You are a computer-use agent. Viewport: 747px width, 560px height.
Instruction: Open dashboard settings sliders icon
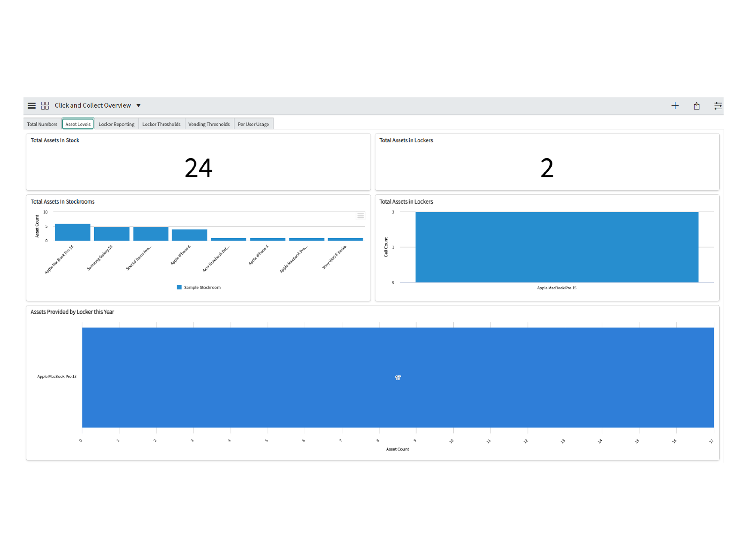718,106
